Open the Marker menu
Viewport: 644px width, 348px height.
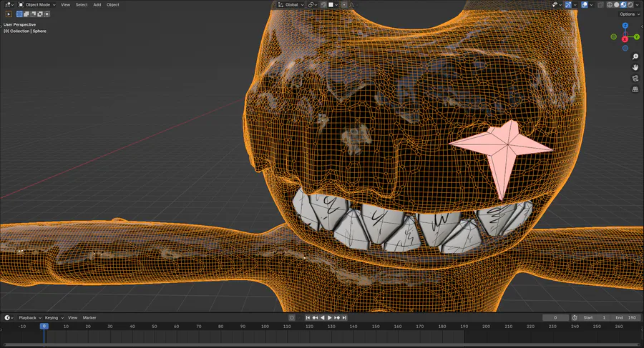click(x=89, y=318)
